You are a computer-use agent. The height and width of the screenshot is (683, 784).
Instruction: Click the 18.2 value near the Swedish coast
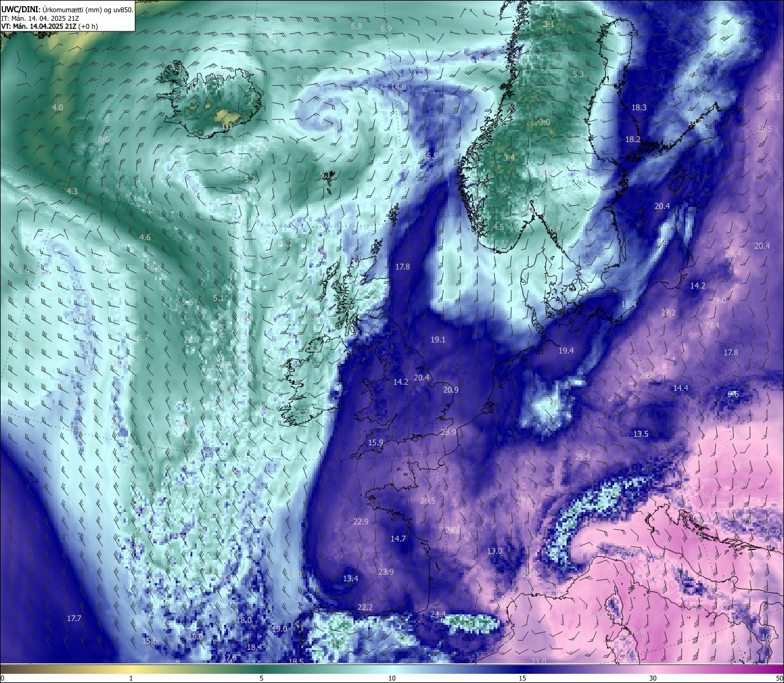click(633, 139)
